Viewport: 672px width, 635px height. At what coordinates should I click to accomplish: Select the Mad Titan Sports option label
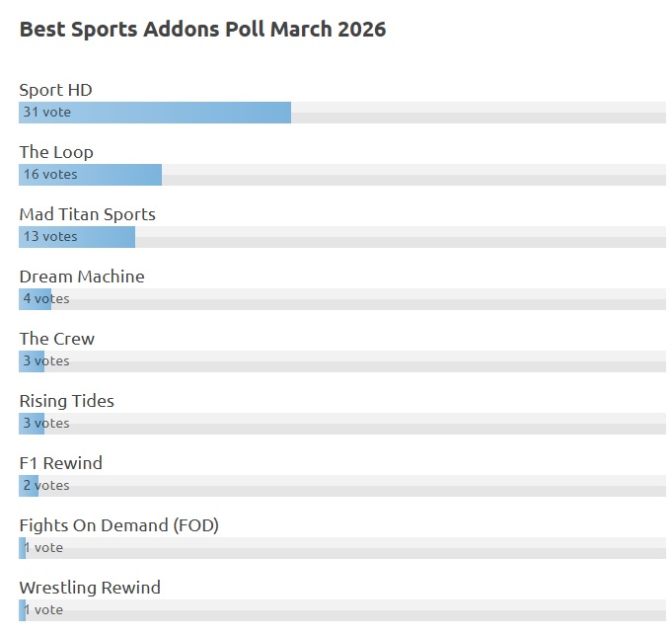(x=87, y=214)
